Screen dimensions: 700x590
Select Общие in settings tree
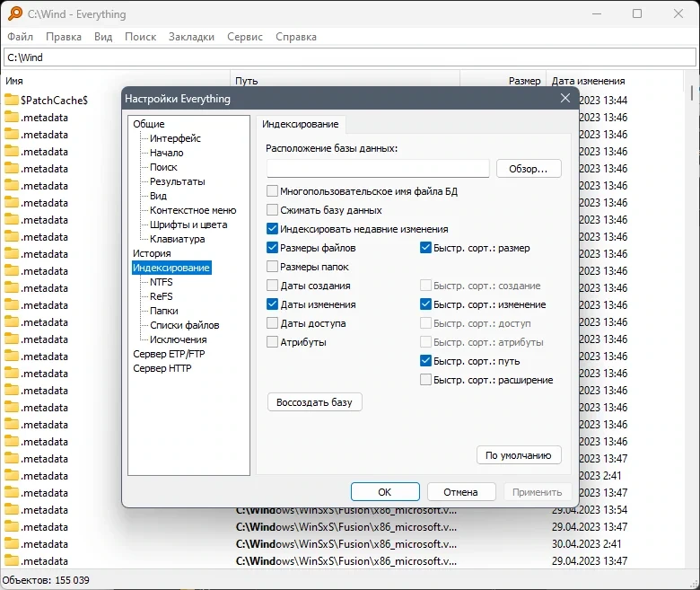tap(149, 124)
